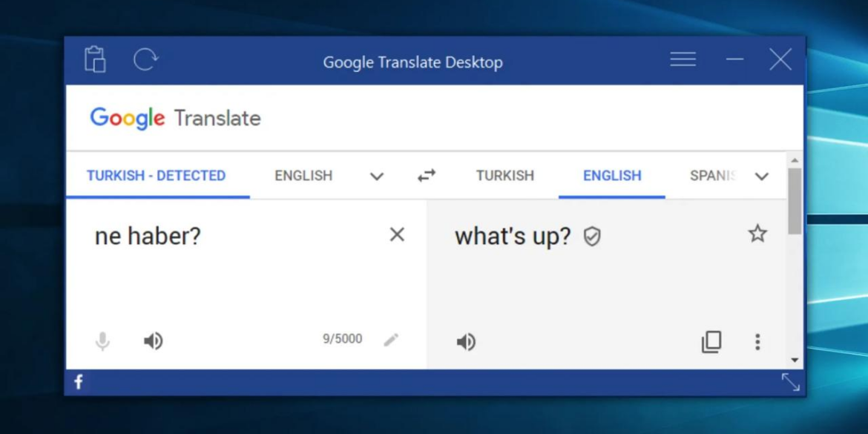
Task: Listen to the translation 'what's up?'
Action: pos(466,342)
